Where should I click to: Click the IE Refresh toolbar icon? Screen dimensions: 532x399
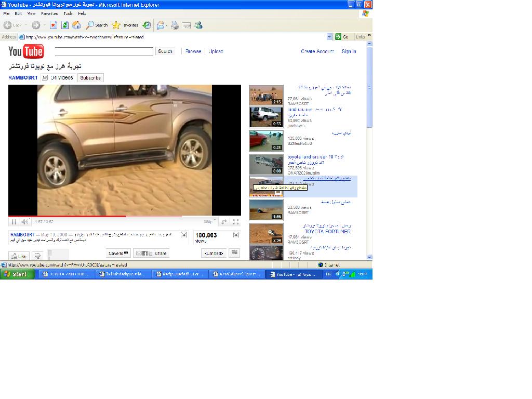64,25
